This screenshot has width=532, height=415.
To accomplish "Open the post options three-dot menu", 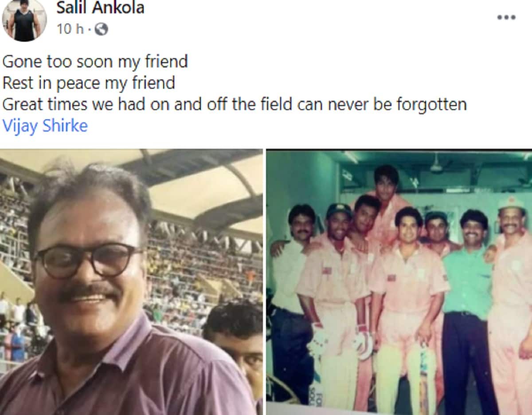I will click(x=506, y=18).
